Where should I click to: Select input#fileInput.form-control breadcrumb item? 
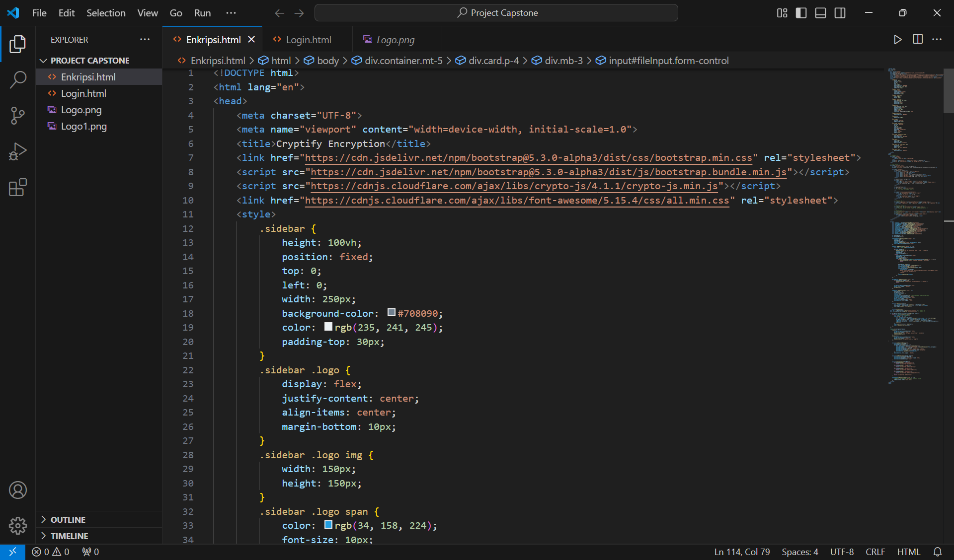coord(662,61)
